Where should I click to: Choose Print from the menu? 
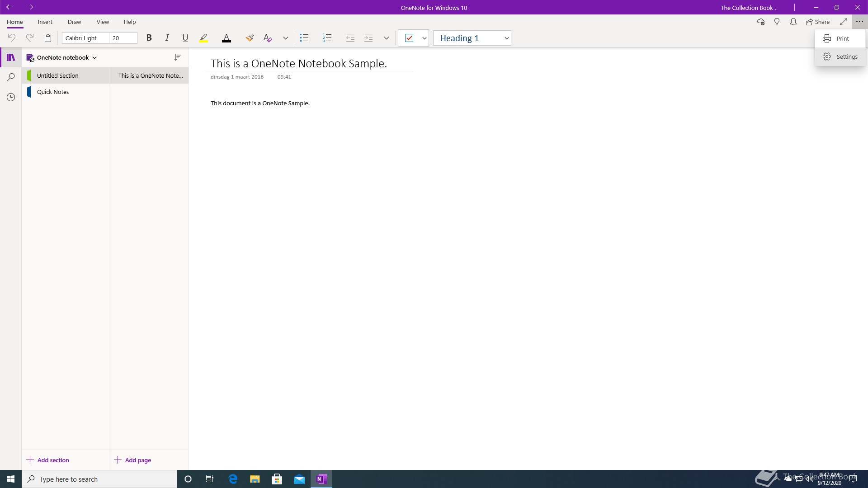(840, 38)
